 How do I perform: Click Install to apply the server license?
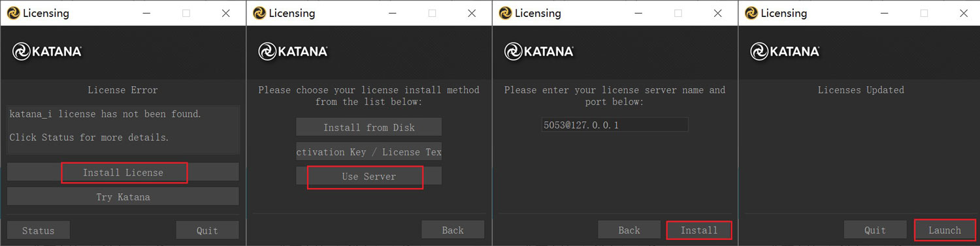tap(699, 230)
